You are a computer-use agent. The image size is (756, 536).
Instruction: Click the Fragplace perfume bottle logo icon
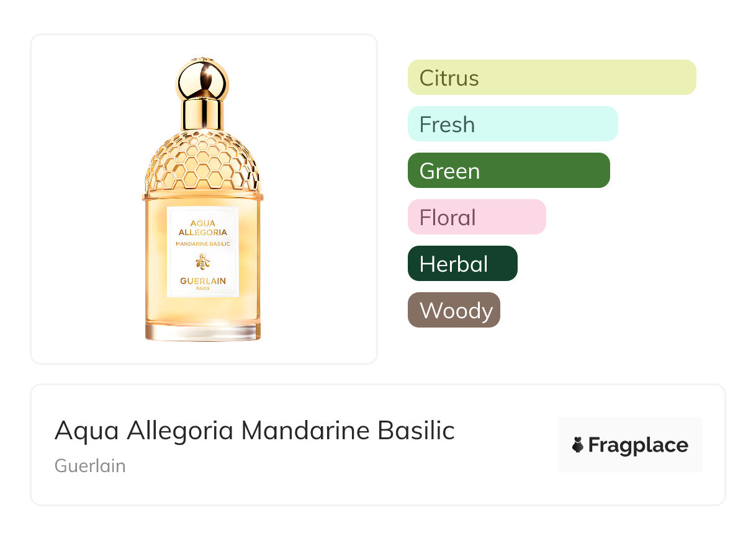[x=578, y=445]
